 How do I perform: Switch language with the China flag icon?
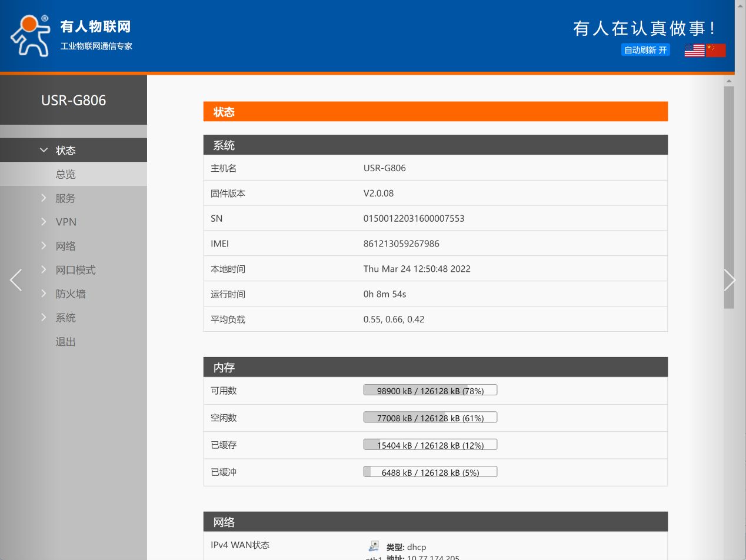click(x=716, y=51)
